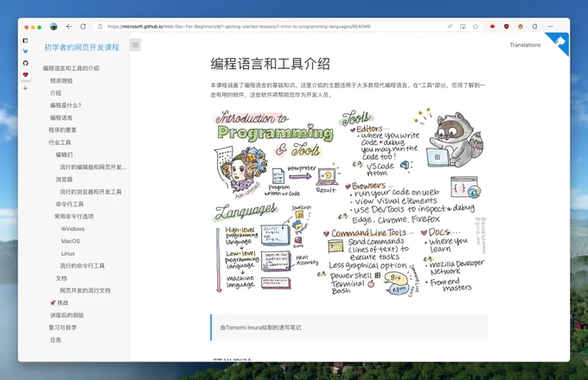Select Windows in sidebar

[73, 229]
